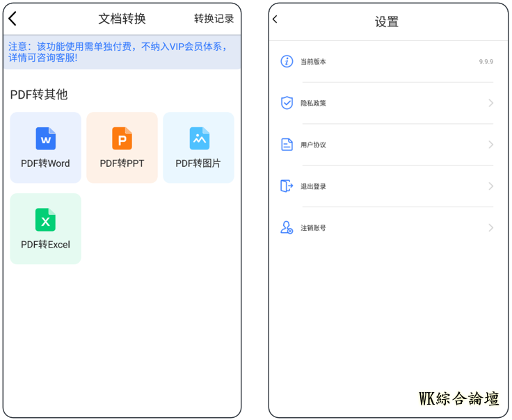Viewport: 512px width, 420px height.
Task: Tap the orange PPT file icon
Action: tap(122, 138)
